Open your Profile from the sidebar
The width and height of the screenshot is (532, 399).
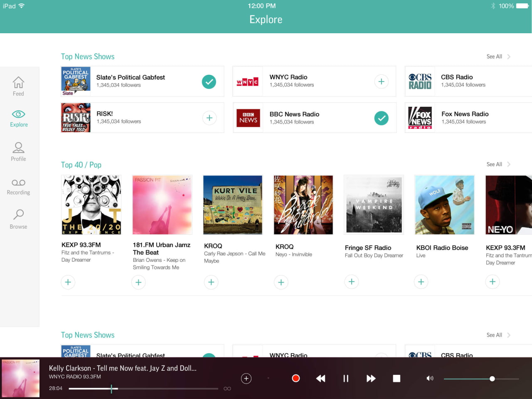coord(18,152)
